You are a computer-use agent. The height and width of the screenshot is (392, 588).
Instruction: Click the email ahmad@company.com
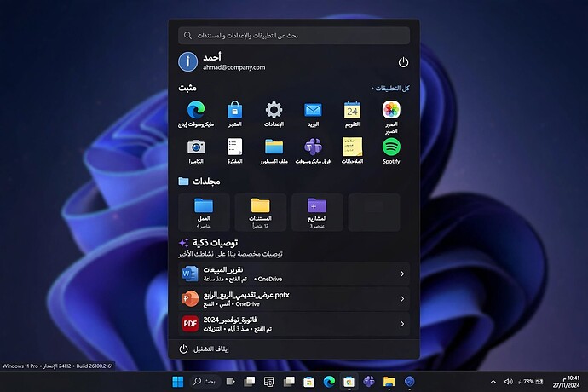pos(234,67)
